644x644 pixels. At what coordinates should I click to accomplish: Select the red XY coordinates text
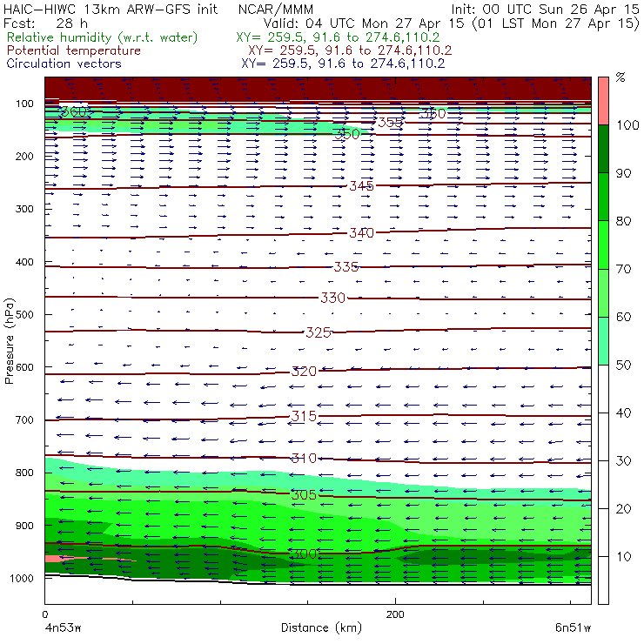pyautogui.click(x=350, y=50)
